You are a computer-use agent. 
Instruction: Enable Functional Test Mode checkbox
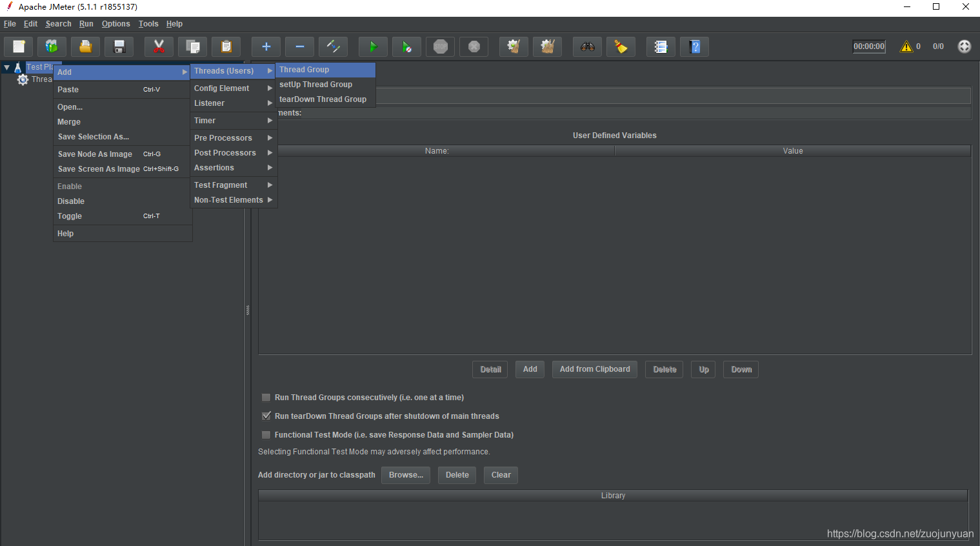[266, 435]
